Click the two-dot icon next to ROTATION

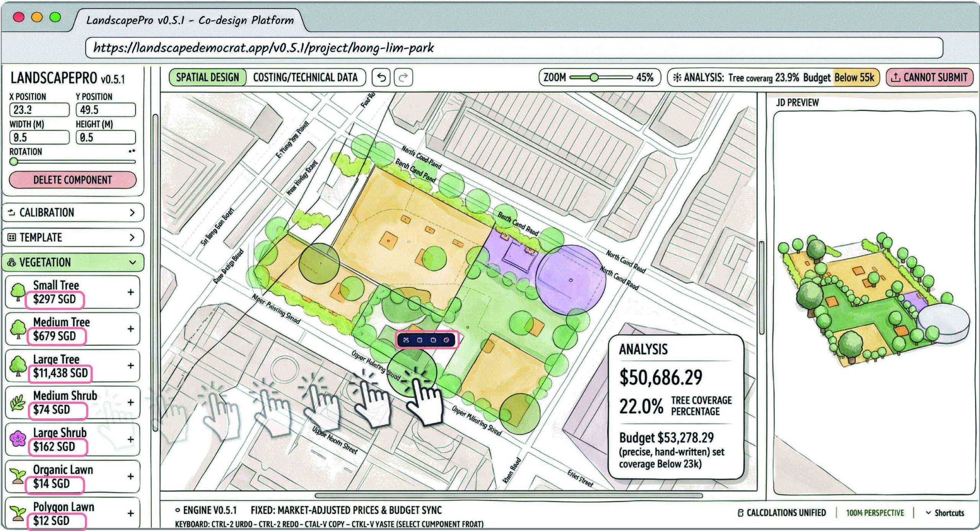pos(132,151)
